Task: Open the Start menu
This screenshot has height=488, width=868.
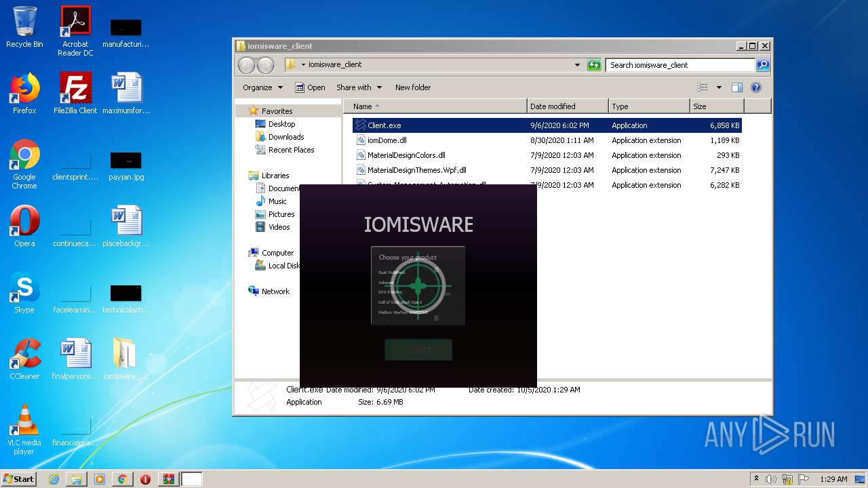Action: 18,479
